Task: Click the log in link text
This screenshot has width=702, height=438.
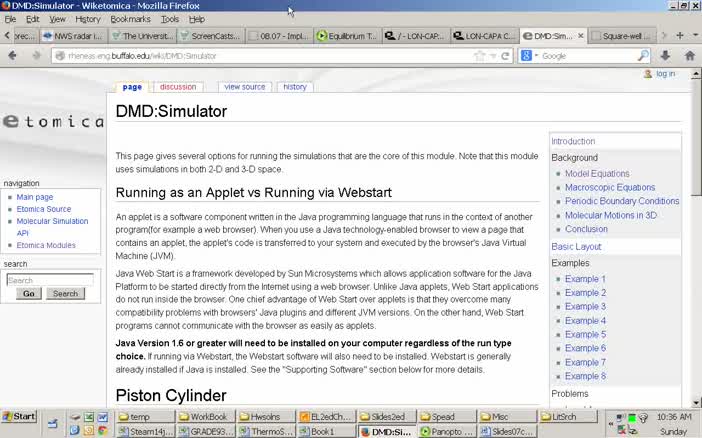Action: click(x=665, y=74)
